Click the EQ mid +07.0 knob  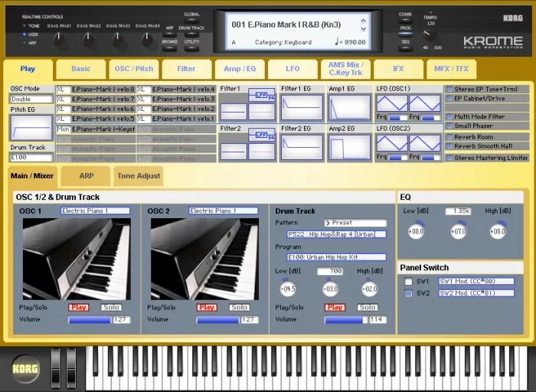(x=458, y=231)
